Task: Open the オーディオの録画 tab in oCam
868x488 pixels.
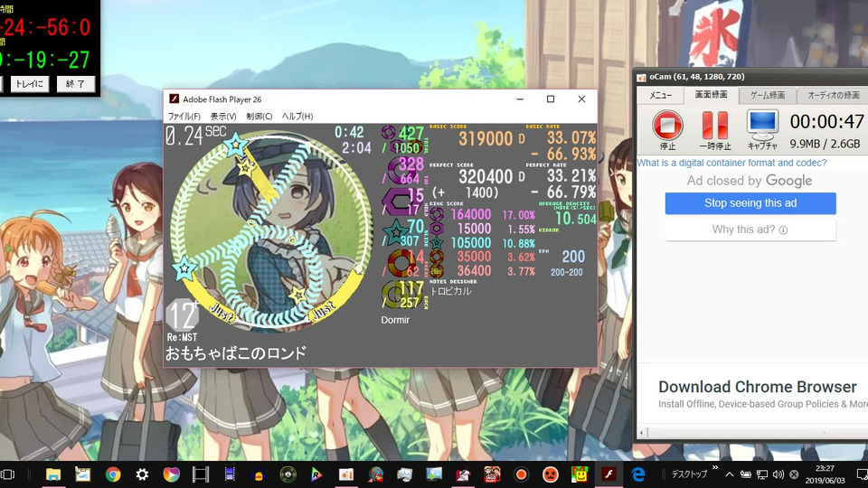Action: pos(833,95)
